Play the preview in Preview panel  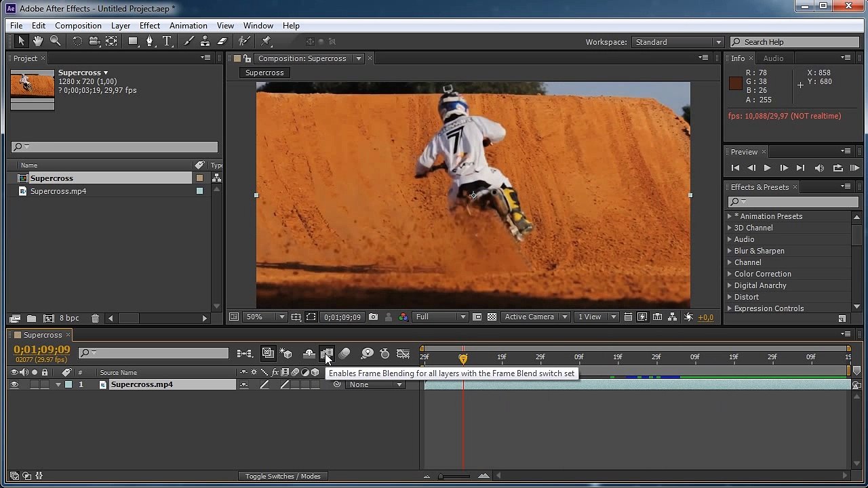767,168
